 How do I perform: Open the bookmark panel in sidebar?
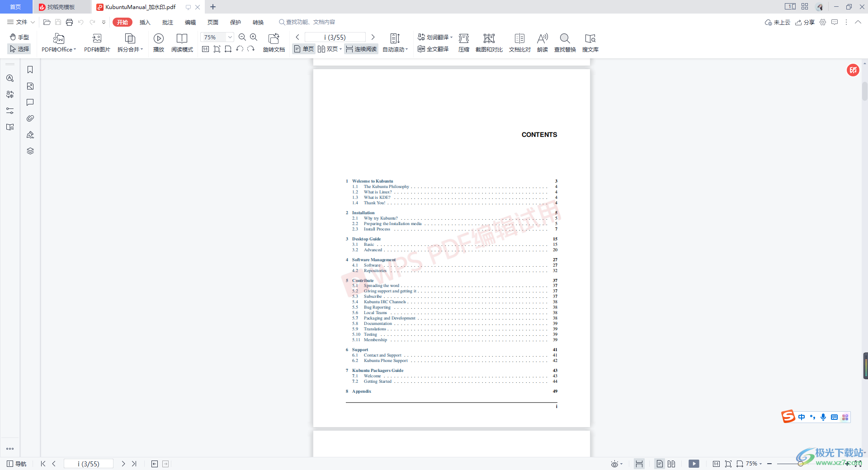pyautogui.click(x=30, y=70)
